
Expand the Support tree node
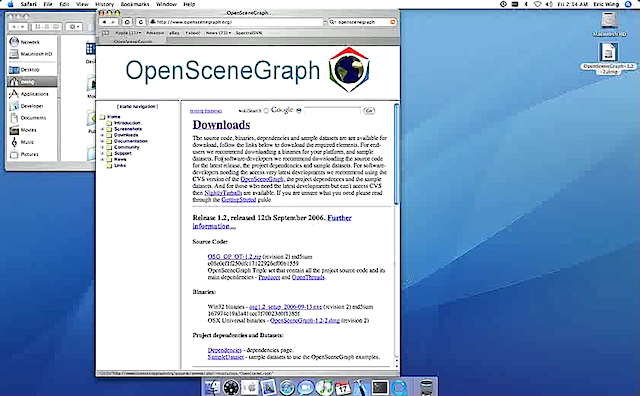pyautogui.click(x=102, y=154)
